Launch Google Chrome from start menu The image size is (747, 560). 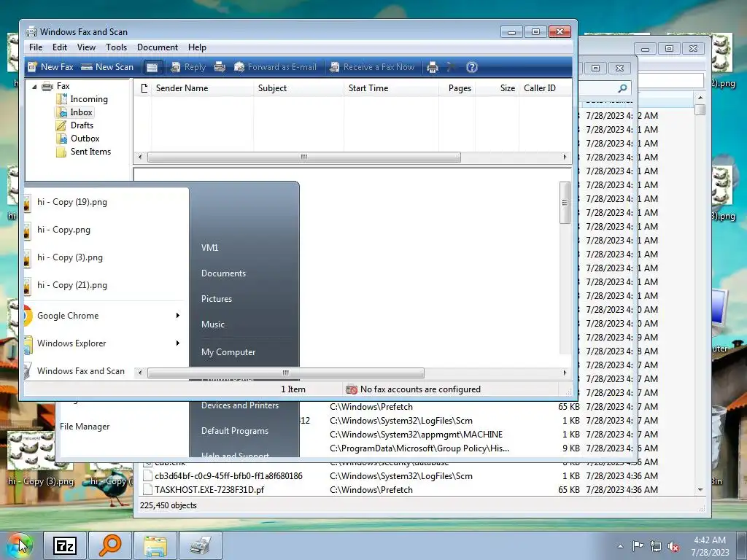tap(68, 315)
